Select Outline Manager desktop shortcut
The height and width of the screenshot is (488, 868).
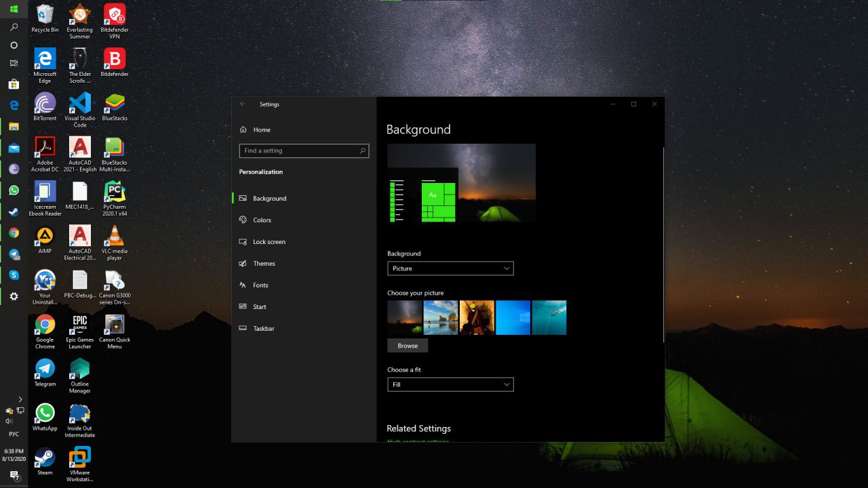79,376
